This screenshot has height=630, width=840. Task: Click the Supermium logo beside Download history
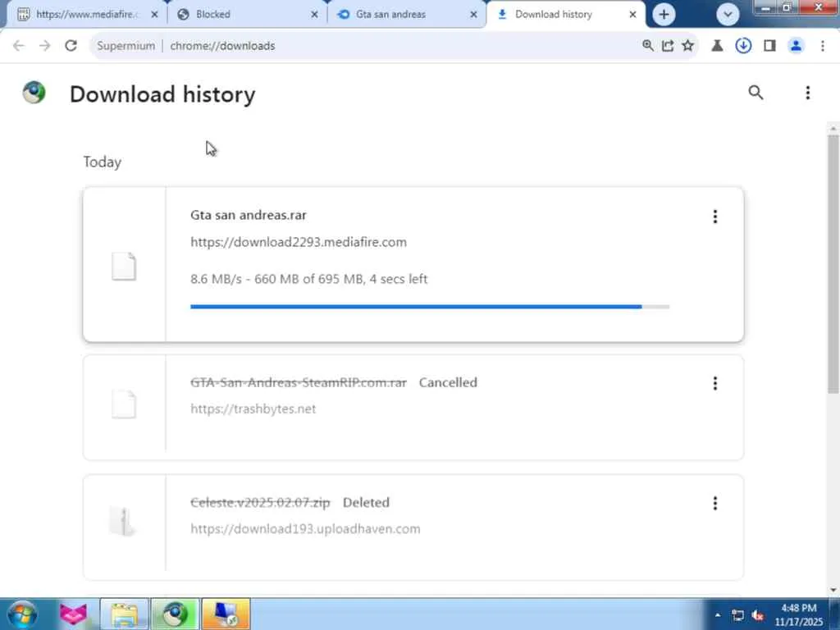34,93
